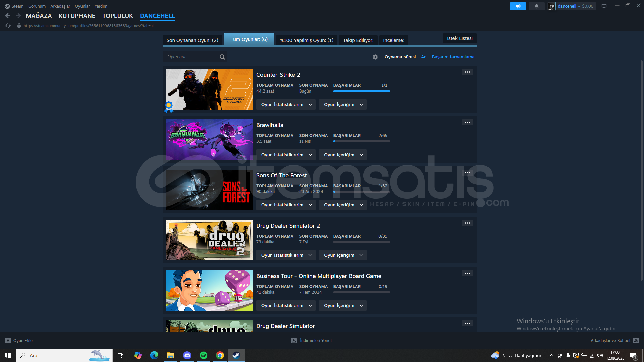
Task: Click Drug Dealer Simulator 2 achievements progress bar
Action: tap(362, 242)
